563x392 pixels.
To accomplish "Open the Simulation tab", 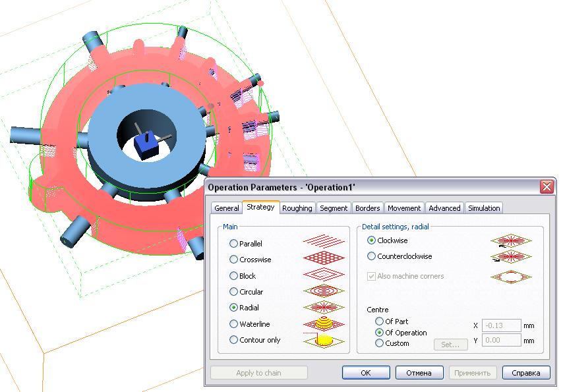I will click(484, 208).
